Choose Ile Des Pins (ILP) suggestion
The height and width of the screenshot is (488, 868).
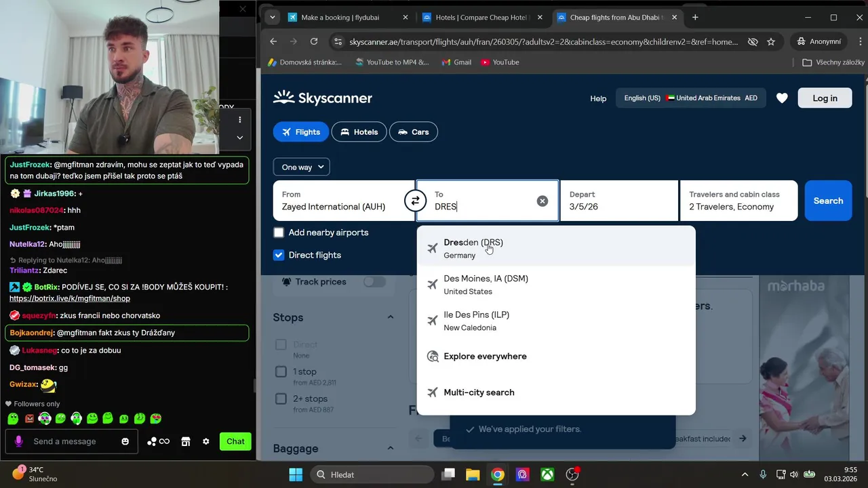(x=556, y=321)
